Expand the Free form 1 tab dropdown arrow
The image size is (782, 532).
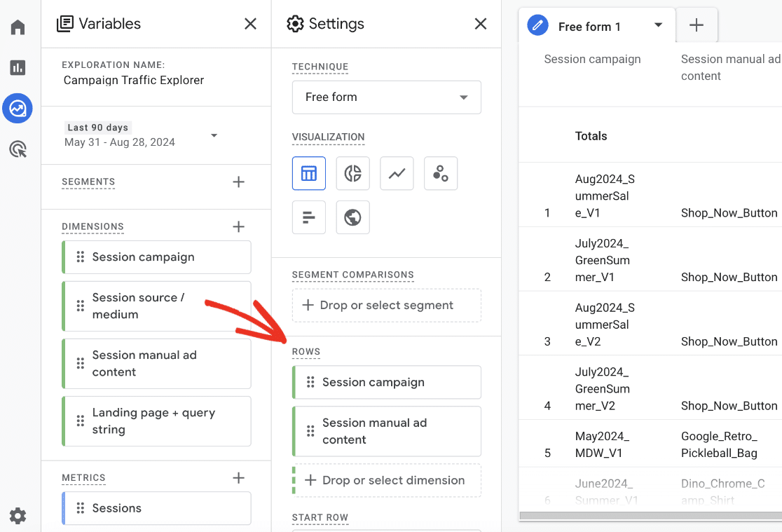click(x=657, y=25)
